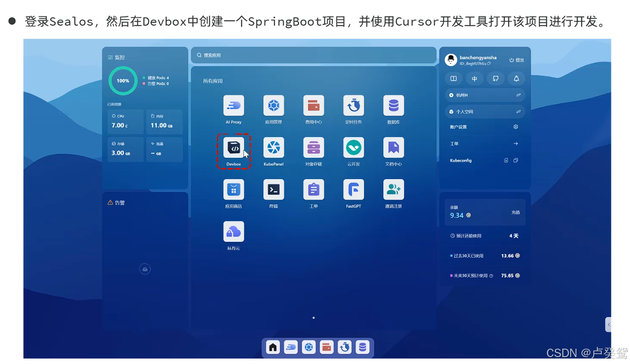Open the AI Proxy app in the grid

[x=234, y=105]
